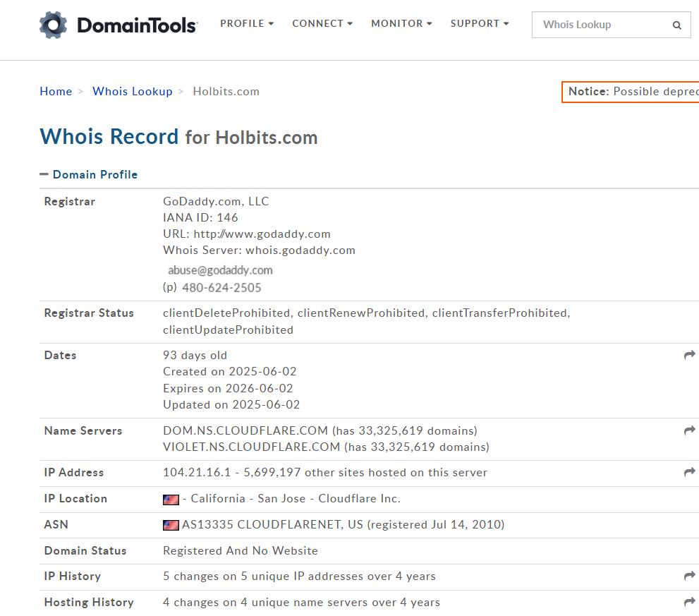Image resolution: width=699 pixels, height=616 pixels.
Task: Select IP address 104.21.16.1 line
Action: 325,472
